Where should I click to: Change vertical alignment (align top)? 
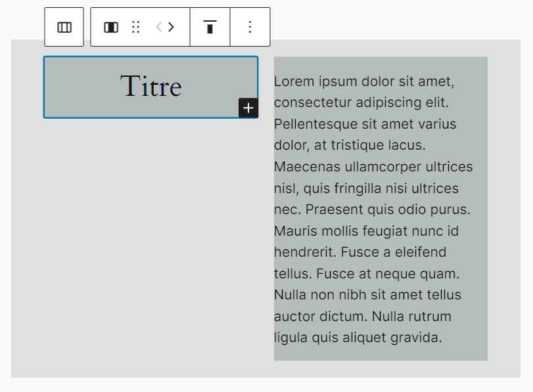pos(210,27)
